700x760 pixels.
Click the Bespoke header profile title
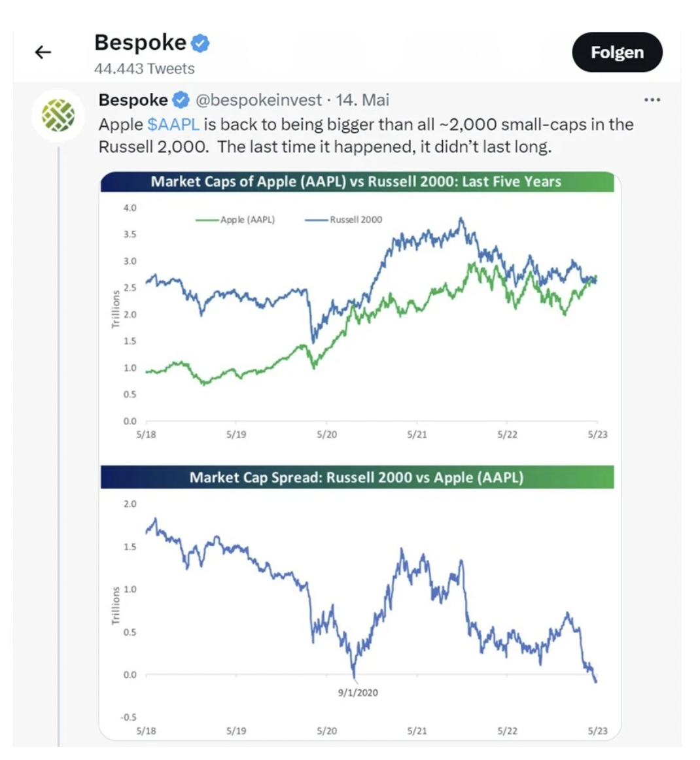click(140, 43)
